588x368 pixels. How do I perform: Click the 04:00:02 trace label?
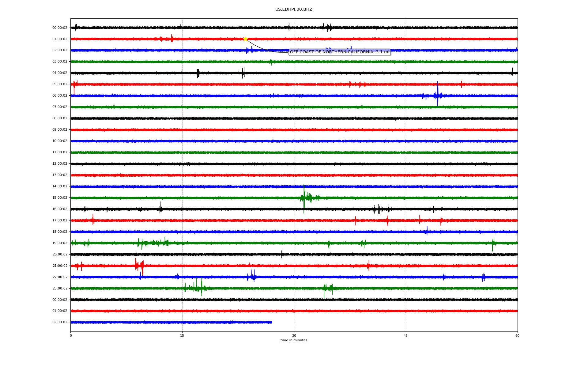click(60, 73)
